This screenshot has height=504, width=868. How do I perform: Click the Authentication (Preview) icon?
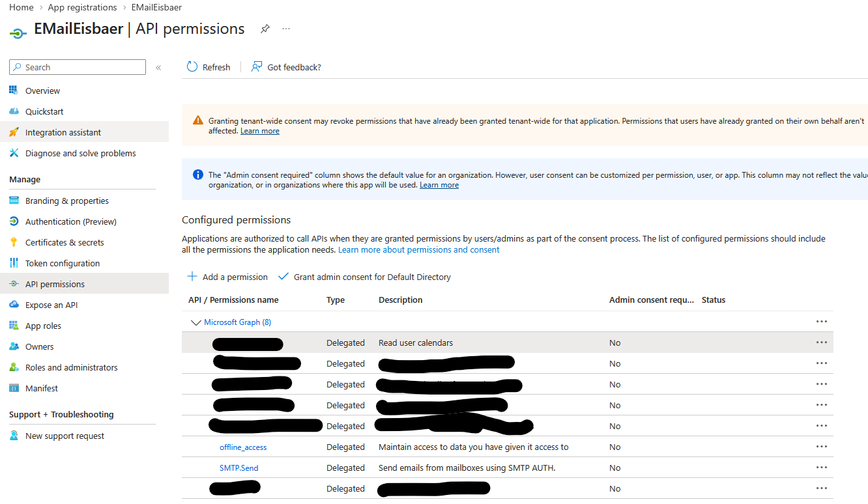click(x=14, y=221)
